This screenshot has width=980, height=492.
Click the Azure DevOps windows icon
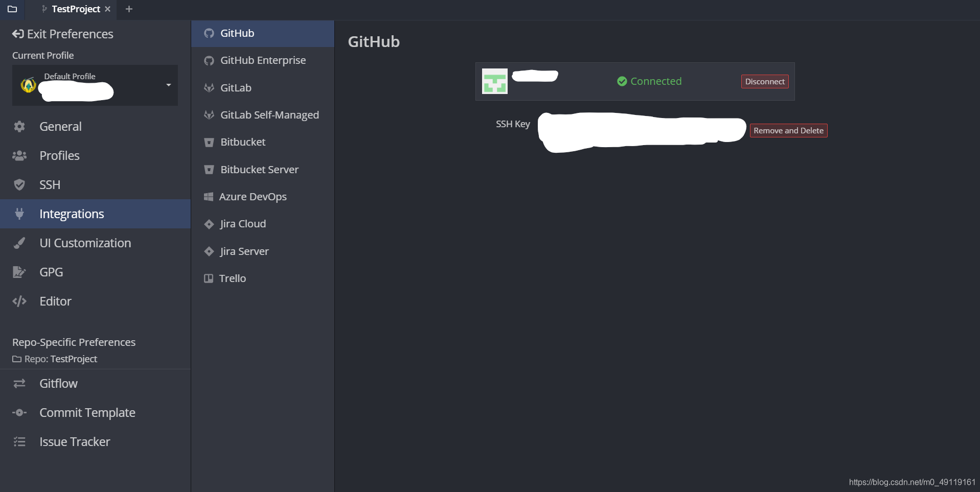point(208,197)
